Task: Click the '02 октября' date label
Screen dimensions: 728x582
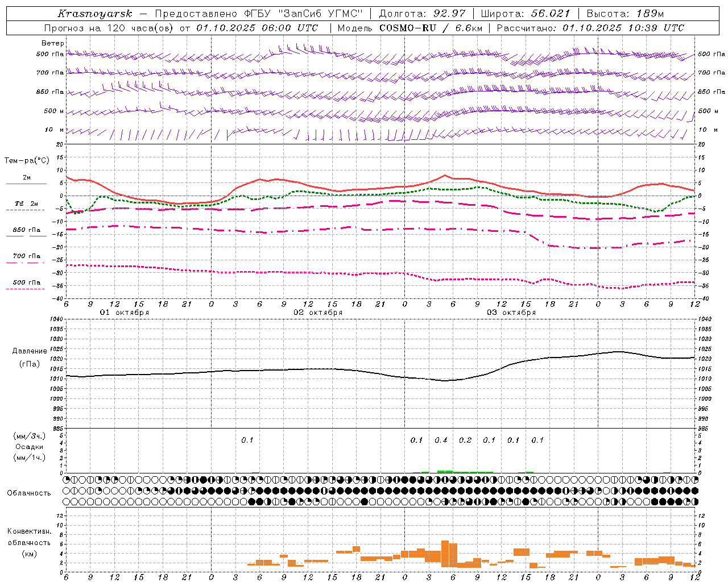Action: click(318, 313)
